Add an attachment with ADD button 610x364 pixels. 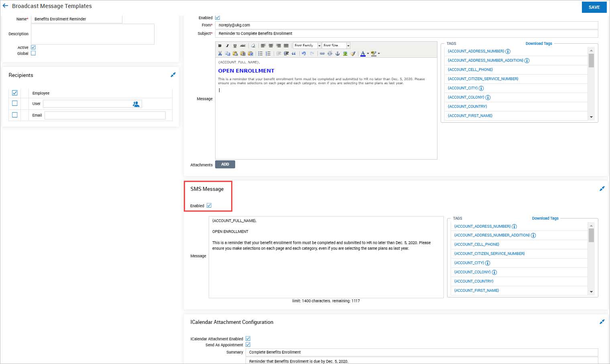(x=225, y=164)
